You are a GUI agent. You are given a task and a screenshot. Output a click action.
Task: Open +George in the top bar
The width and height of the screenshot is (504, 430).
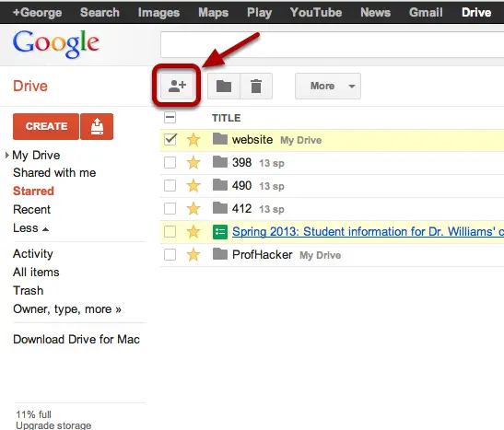coord(37,13)
